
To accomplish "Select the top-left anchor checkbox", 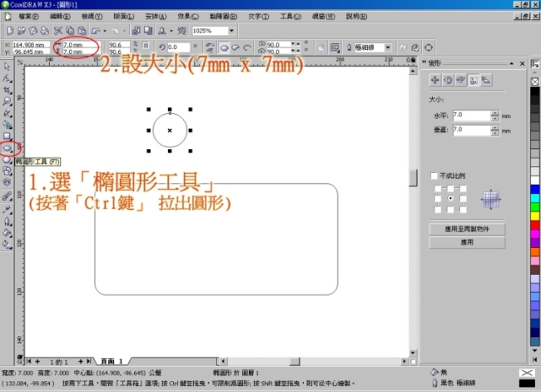I will point(438,188).
